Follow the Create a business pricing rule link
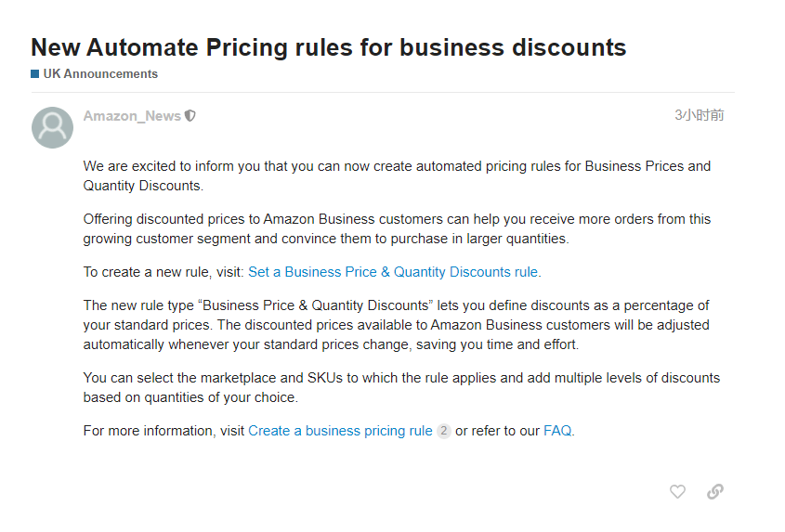The width and height of the screenshot is (785, 532). [x=340, y=431]
